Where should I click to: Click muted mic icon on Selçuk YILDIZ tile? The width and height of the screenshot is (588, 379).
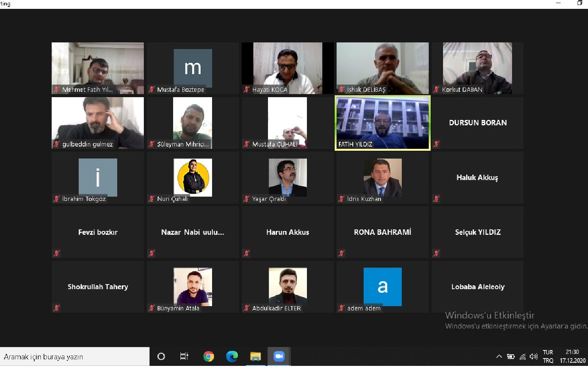[x=436, y=253]
